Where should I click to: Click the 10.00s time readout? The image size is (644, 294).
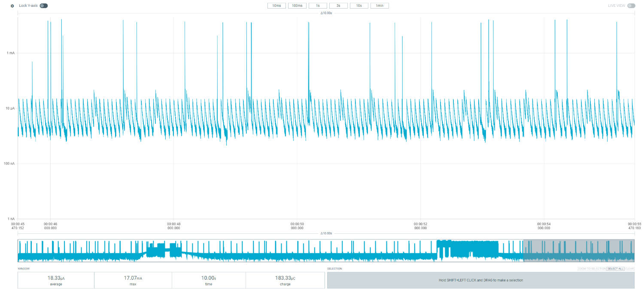[209, 280]
